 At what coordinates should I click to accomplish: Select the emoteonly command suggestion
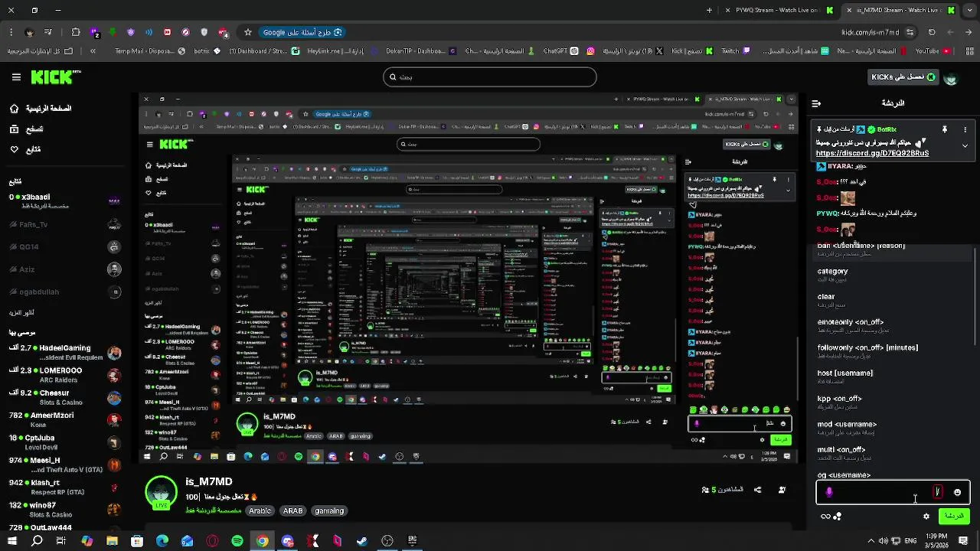coord(892,326)
